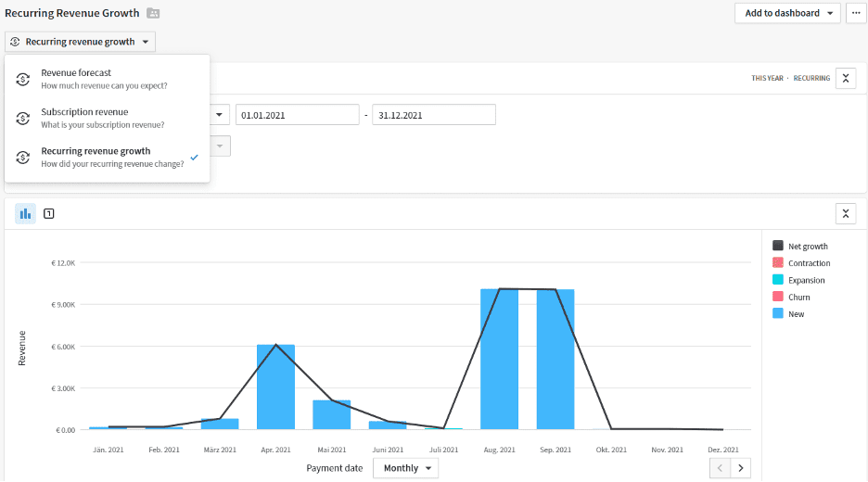Viewport: 868px width, 482px height.
Task: Click the Jän. 2021 axis label
Action: [x=108, y=450]
